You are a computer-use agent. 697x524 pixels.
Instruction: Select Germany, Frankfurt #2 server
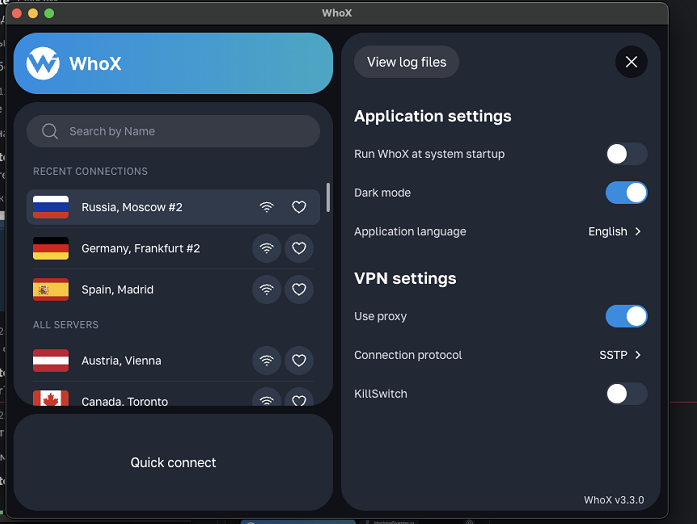[173, 248]
